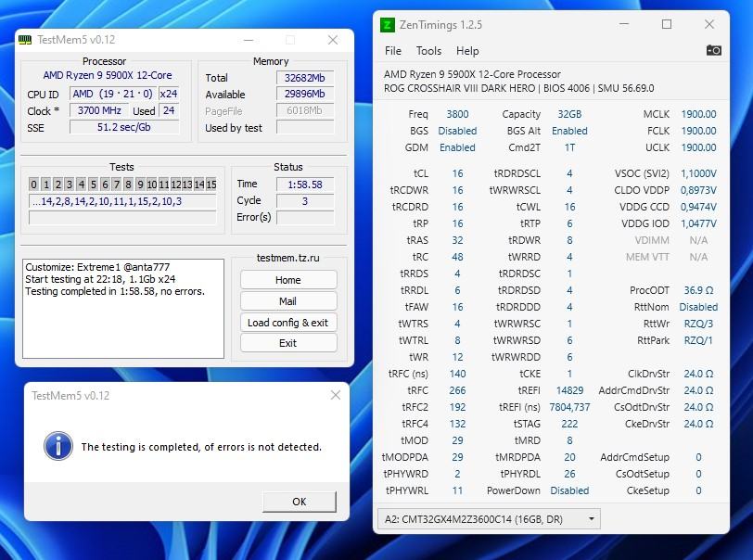Confirm the dialog with OK button
Screen dimensions: 753x560
tap(300, 502)
